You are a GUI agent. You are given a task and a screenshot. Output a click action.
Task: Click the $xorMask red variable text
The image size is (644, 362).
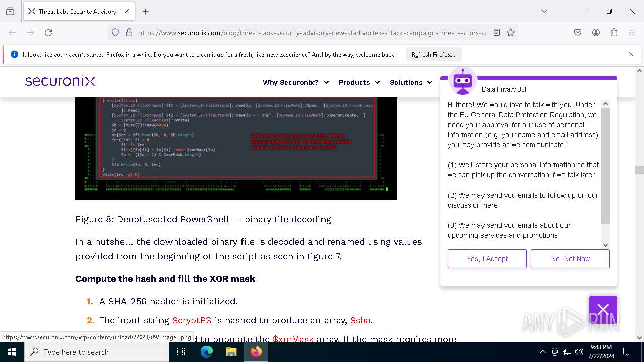[293, 339]
